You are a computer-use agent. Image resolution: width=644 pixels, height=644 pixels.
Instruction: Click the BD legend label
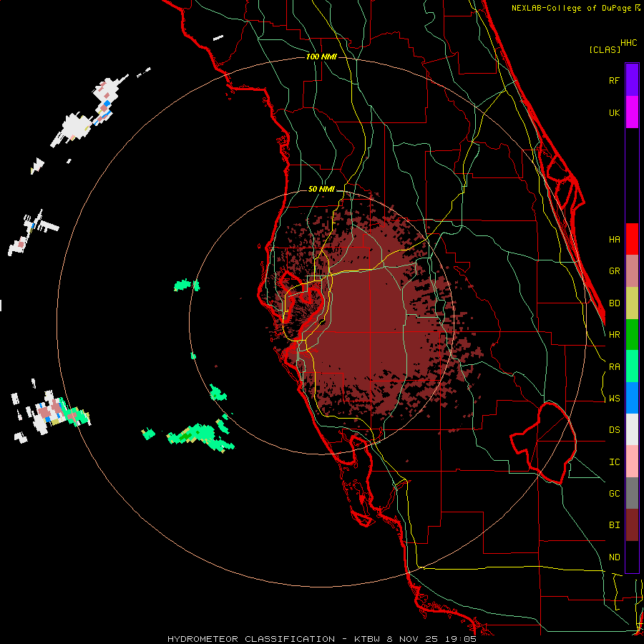(615, 303)
